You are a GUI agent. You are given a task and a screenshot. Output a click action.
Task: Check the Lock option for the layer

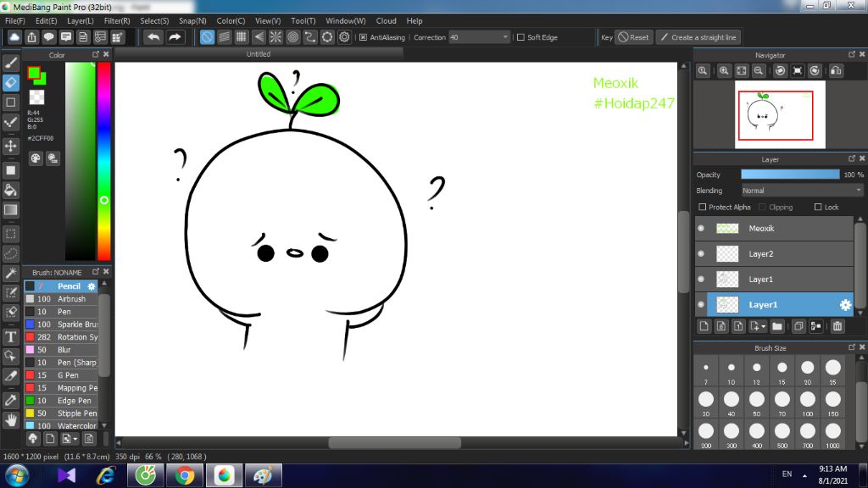pos(818,207)
